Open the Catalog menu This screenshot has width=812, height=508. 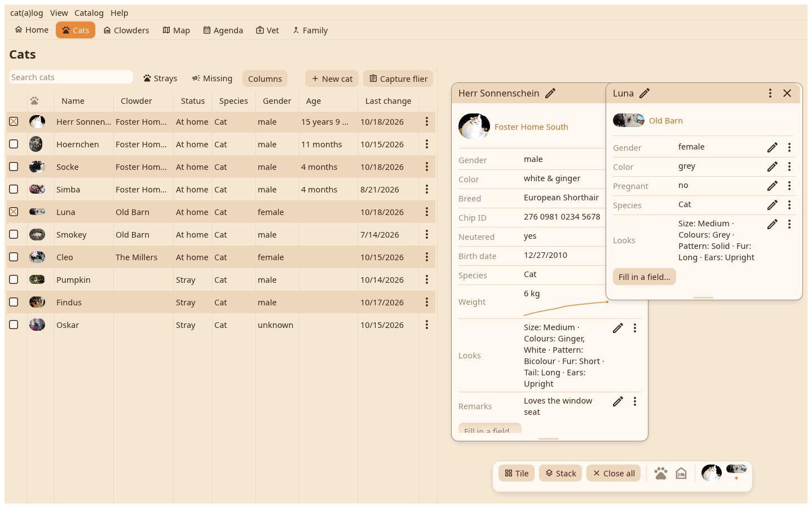[x=89, y=12]
